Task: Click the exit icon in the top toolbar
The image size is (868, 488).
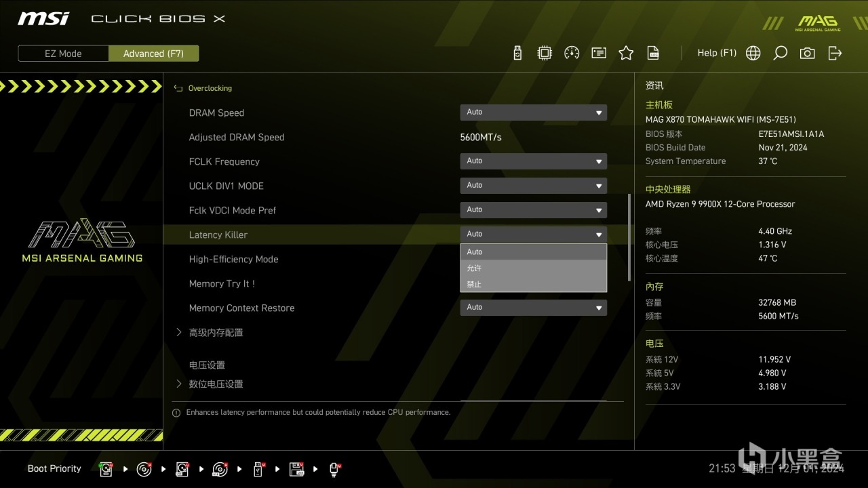Action: [x=835, y=53]
